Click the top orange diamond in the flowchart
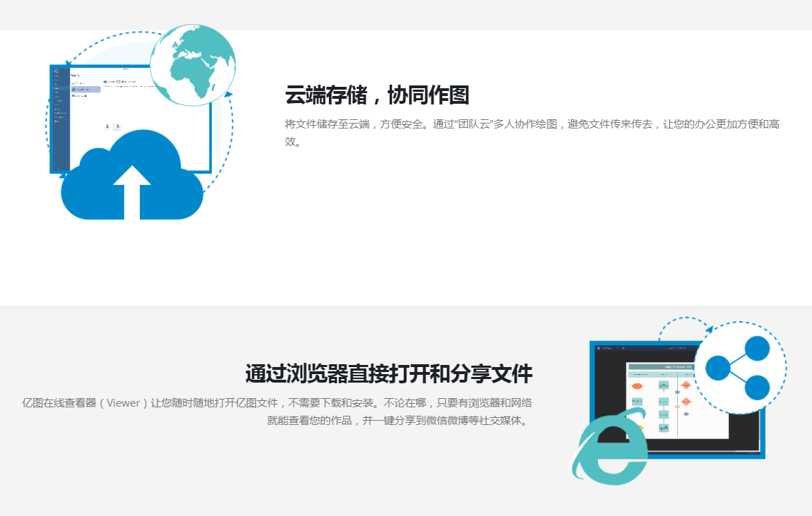Screen dimensions: 812x516 [x=686, y=385]
